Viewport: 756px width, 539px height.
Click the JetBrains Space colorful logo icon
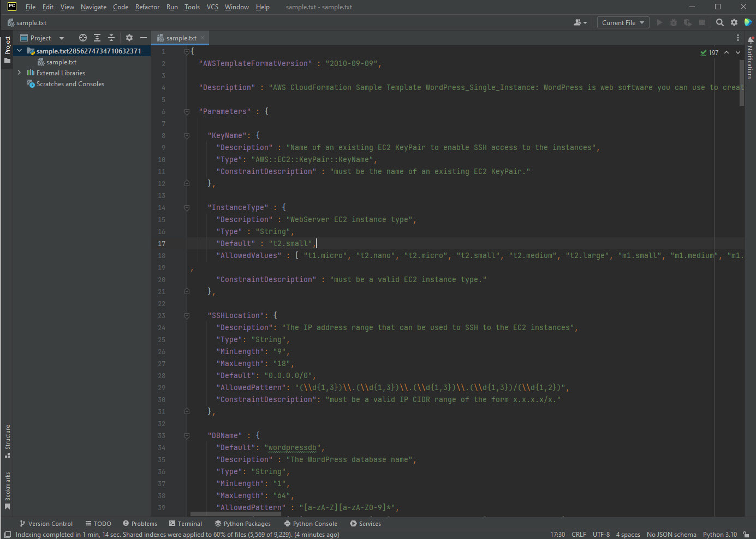748,22
